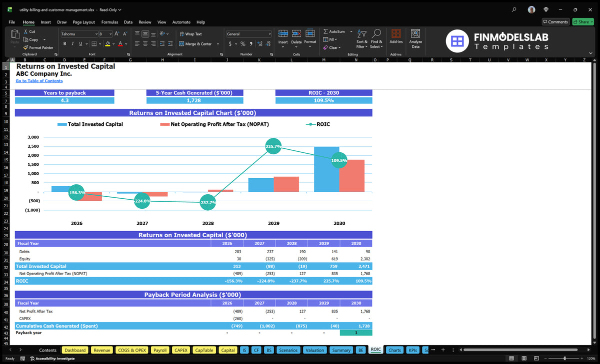The width and height of the screenshot is (600, 364).
Task: Expand the Clear dropdown
Action: [340, 47]
